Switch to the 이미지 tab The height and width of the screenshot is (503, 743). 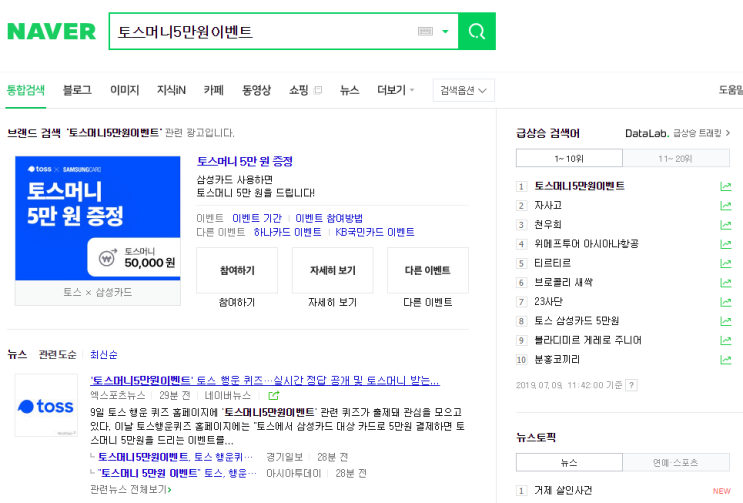coord(125,90)
